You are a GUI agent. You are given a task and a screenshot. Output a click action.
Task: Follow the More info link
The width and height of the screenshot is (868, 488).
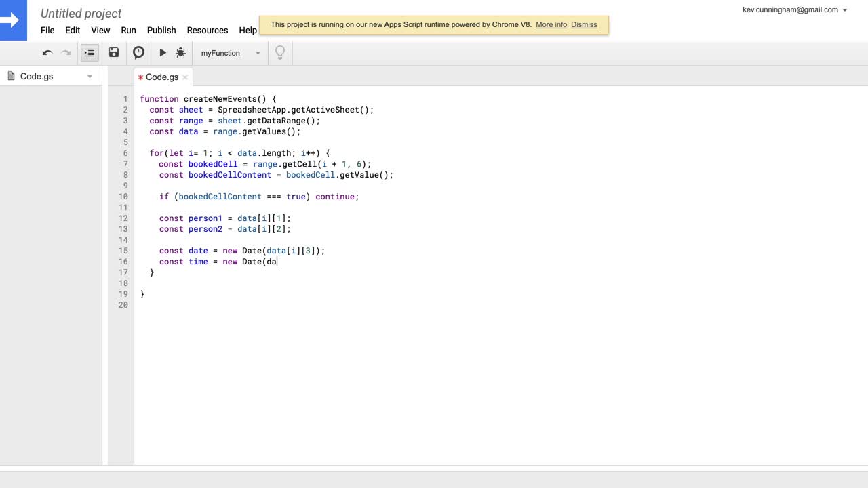[551, 24]
